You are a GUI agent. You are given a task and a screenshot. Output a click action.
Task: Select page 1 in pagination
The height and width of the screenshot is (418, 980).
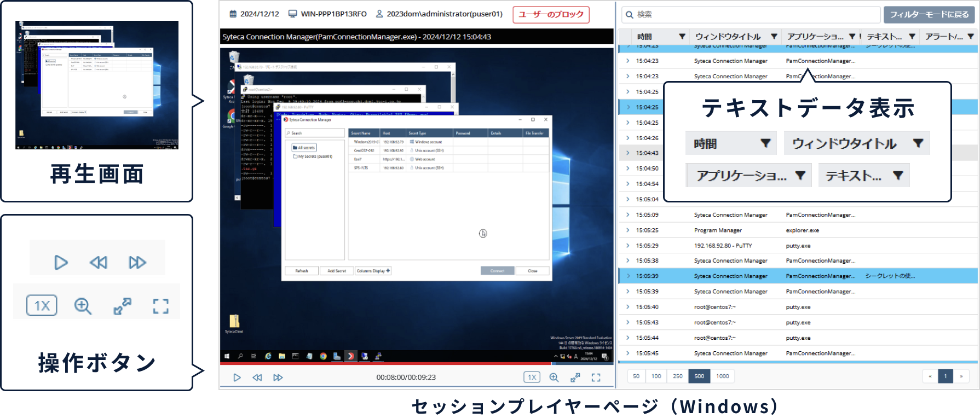click(946, 376)
